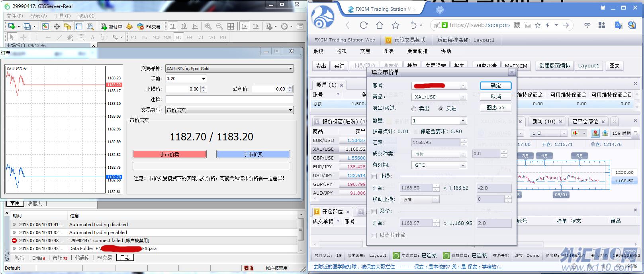Viewport: 644px width, 274px height.
Task: Enable the 限价 limit checkbox
Action: [x=374, y=211]
